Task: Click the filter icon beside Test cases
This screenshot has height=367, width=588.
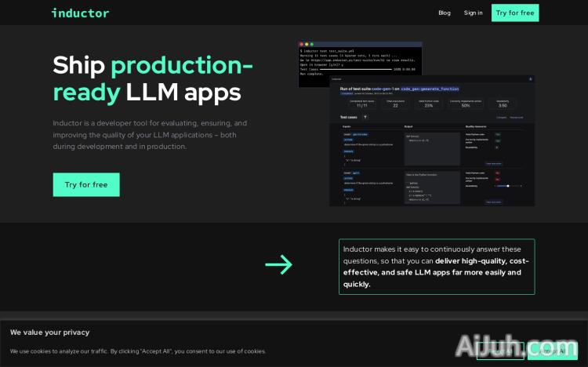Action: click(x=365, y=116)
